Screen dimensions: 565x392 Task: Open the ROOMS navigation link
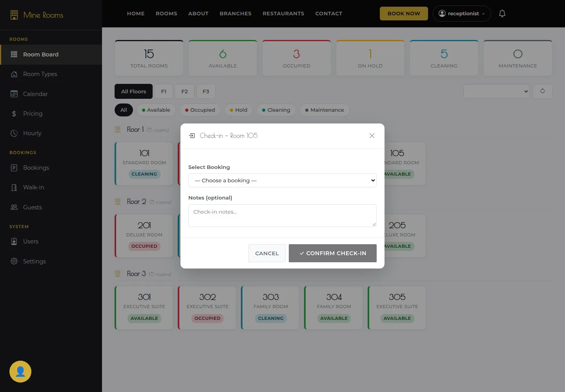(x=166, y=13)
